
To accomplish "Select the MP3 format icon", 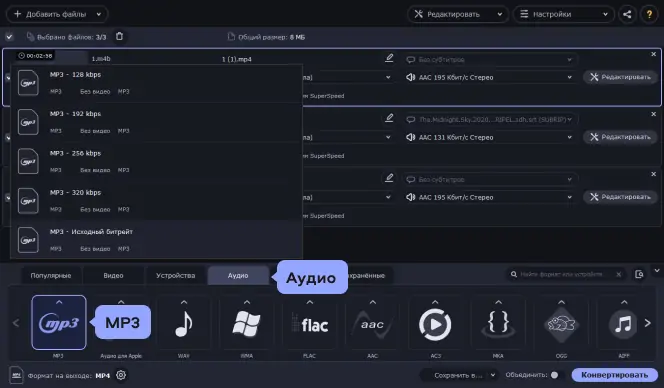I will point(59,324).
